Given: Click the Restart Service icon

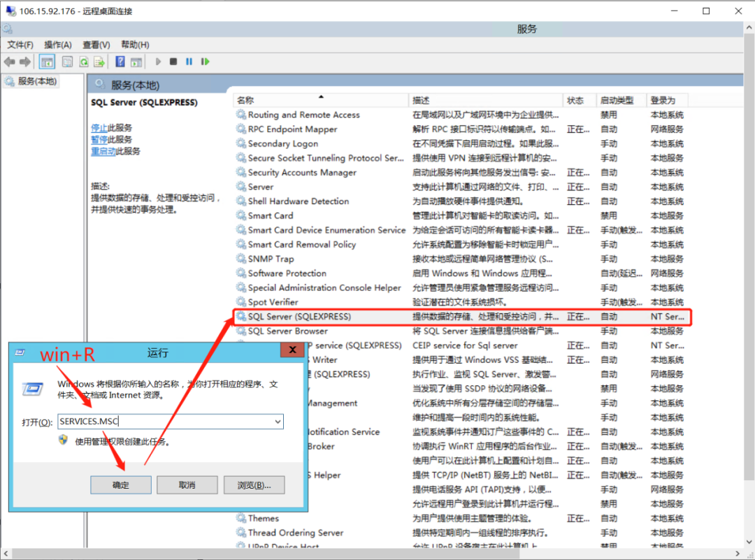Looking at the screenshot, I should [205, 62].
